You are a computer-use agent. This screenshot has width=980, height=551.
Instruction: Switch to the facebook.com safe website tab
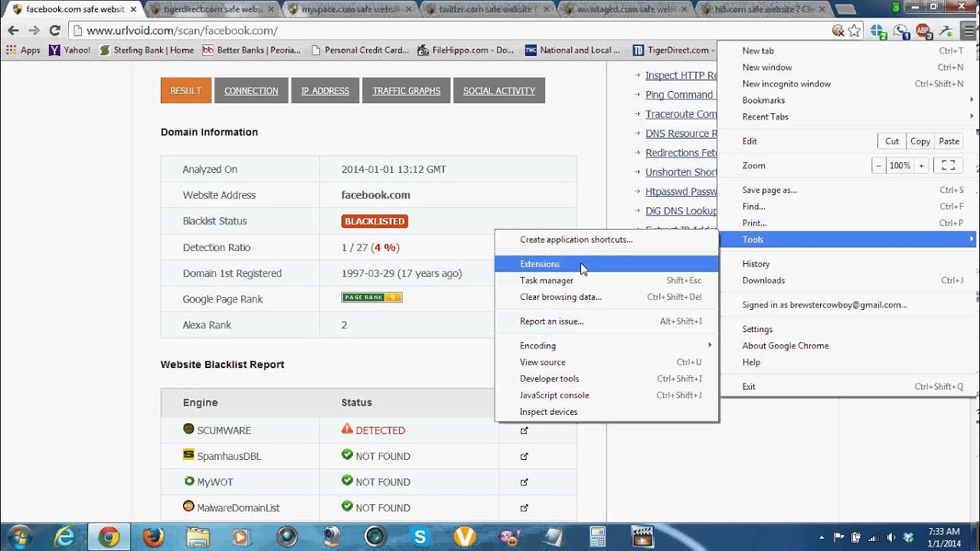pyautogui.click(x=73, y=9)
